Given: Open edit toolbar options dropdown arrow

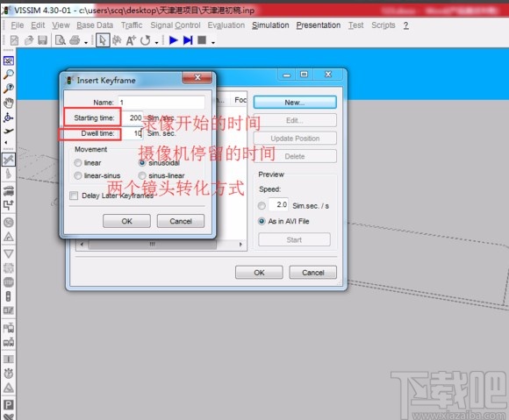Looking at the screenshot, I should 156,42.
